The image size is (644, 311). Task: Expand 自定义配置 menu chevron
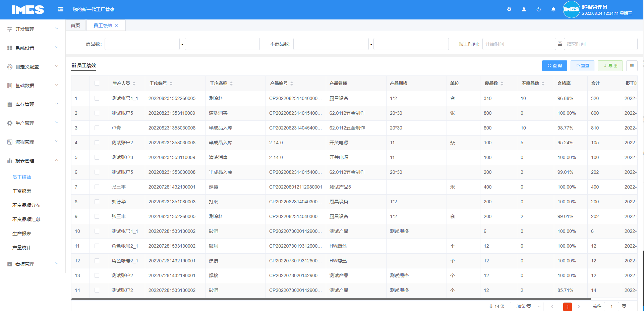[x=57, y=66]
